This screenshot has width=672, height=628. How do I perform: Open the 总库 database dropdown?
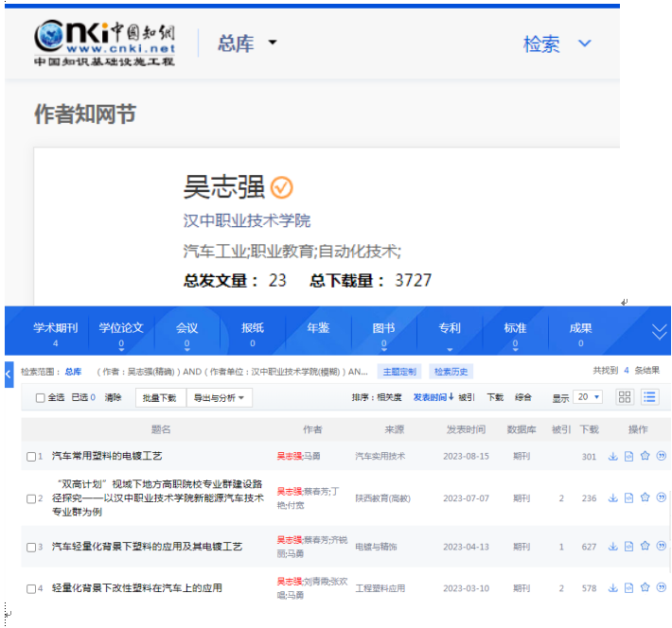[247, 43]
